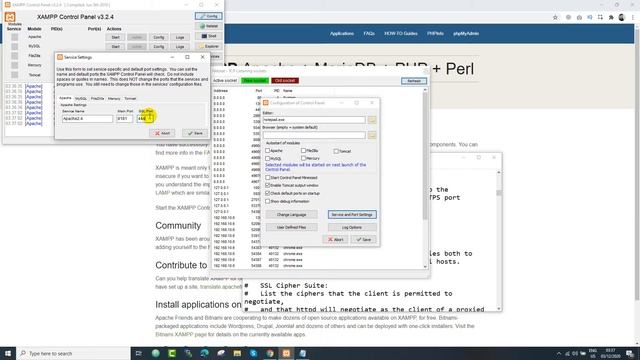The image size is (640, 360).
Task: Open Chrome extensions puzzle icon
Action: tap(611, 17)
